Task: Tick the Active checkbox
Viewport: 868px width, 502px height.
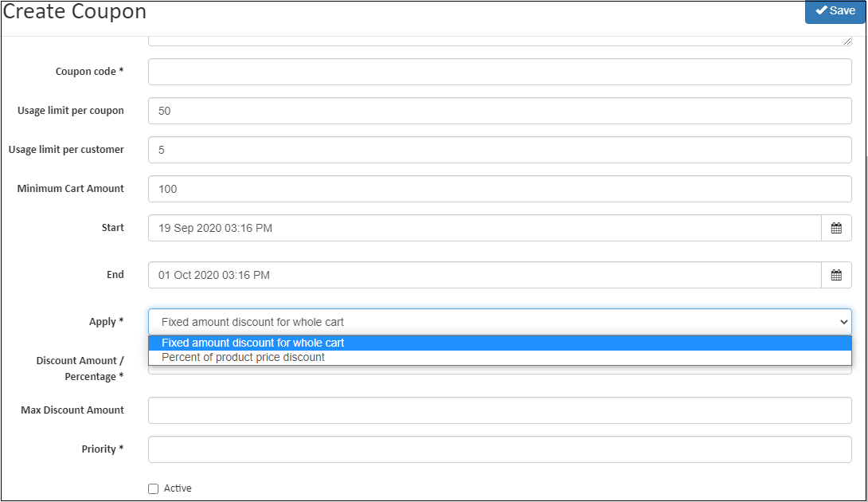Action: click(x=154, y=488)
